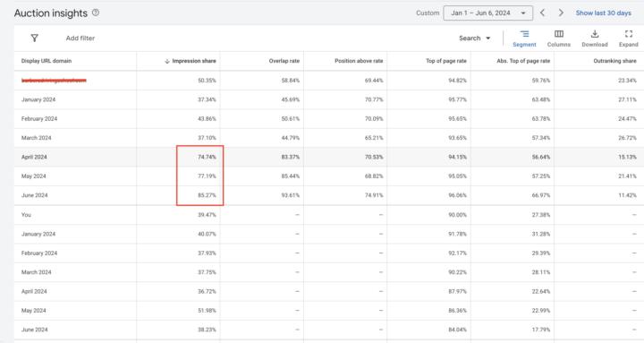644x343 pixels.
Task: Sort by Position above rate header
Action: pos(359,61)
